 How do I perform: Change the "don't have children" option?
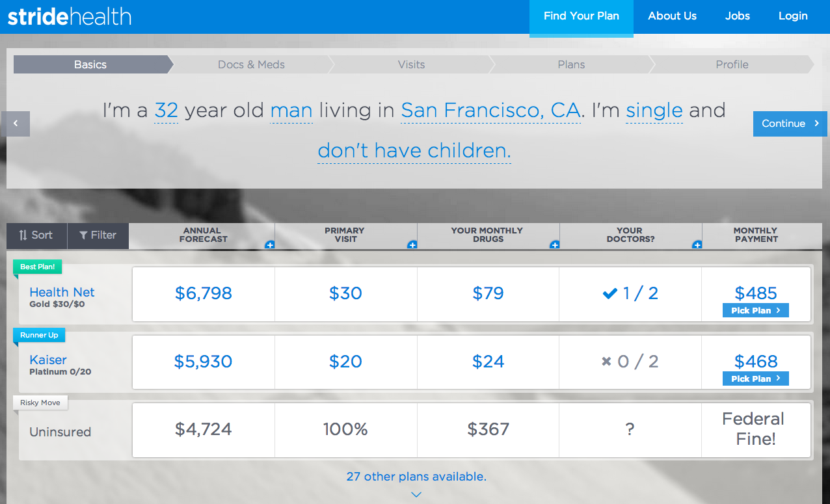[x=414, y=151]
